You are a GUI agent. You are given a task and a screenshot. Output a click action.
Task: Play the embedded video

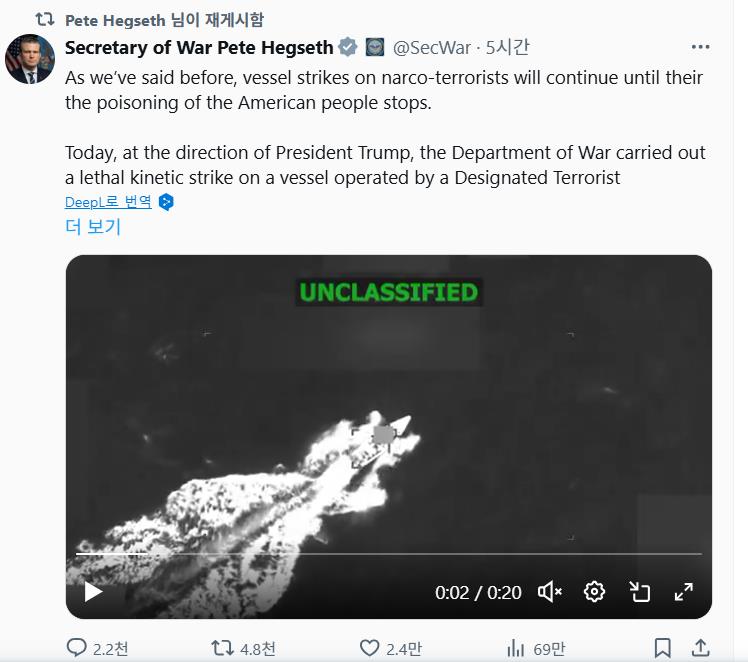point(93,592)
